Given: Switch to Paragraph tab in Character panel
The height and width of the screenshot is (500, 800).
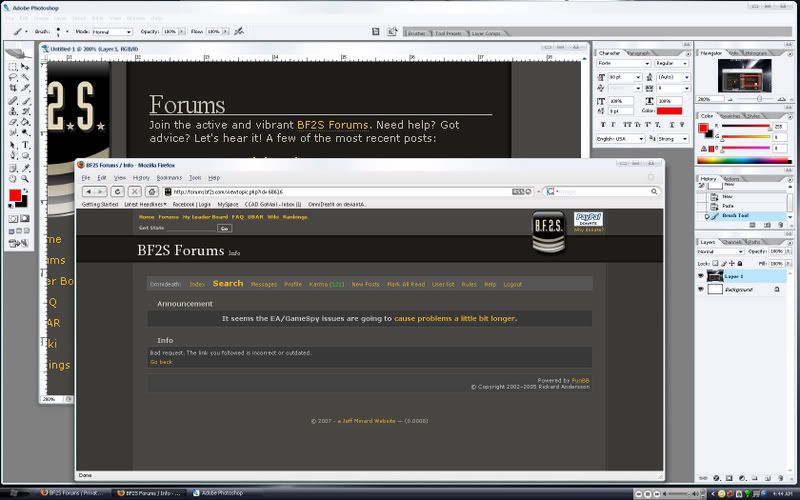Looking at the screenshot, I should click(638, 53).
